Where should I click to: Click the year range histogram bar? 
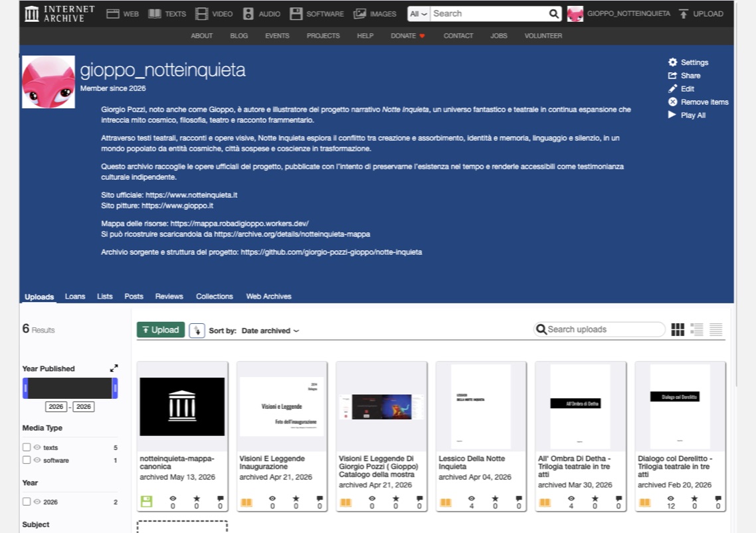[70, 388]
